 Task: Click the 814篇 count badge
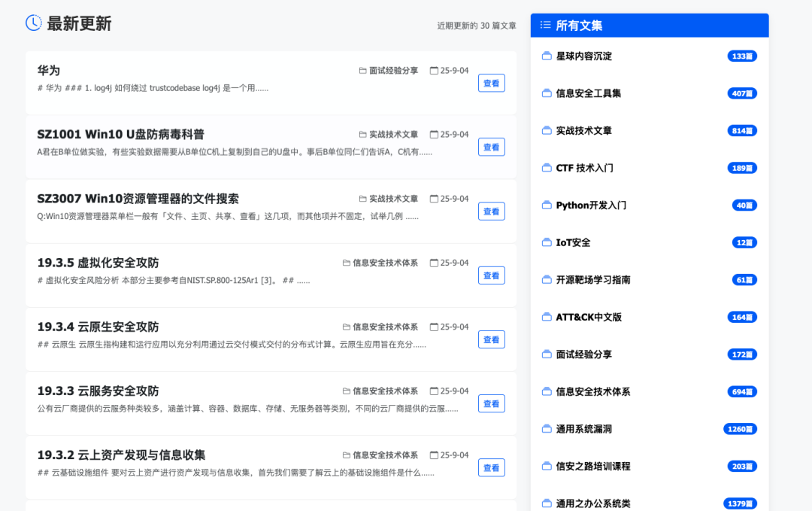click(742, 131)
